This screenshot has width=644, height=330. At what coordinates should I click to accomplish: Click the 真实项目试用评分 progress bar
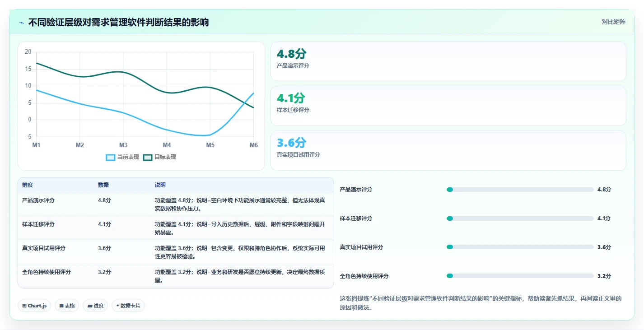[520, 247]
